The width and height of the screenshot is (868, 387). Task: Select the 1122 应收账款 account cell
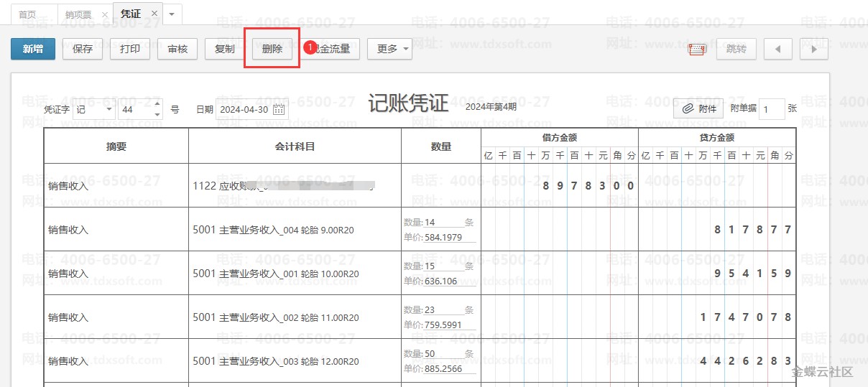(x=295, y=186)
